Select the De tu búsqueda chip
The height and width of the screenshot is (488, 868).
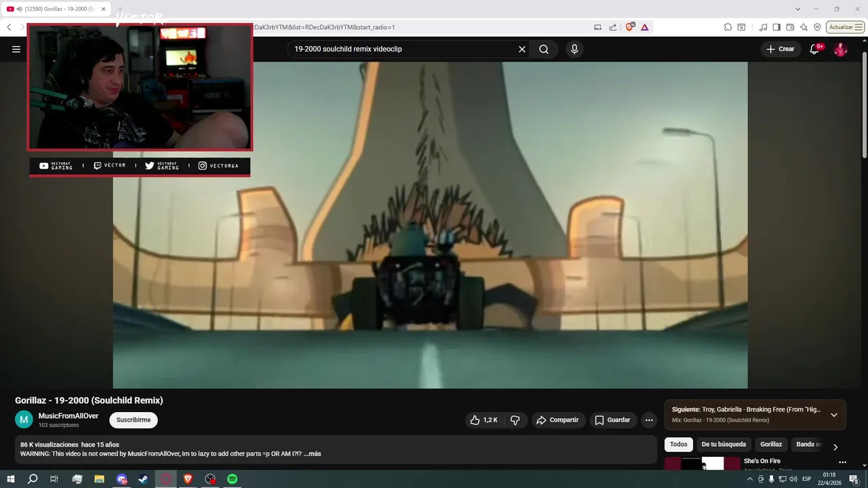[x=724, y=445]
